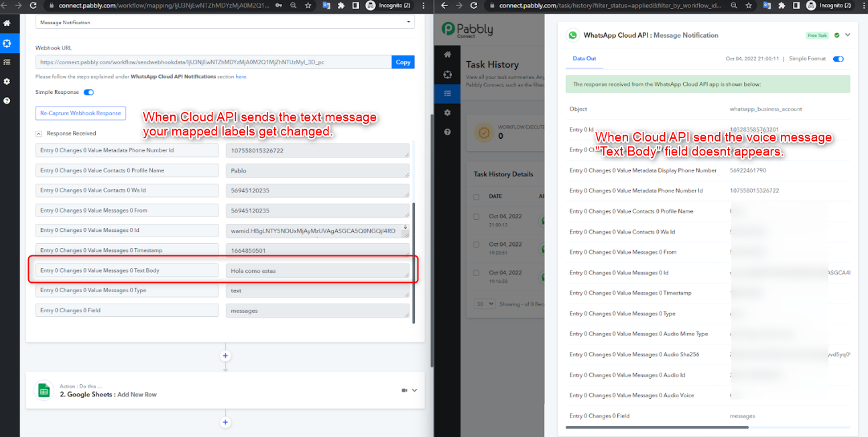Open 30 rows-per-page dropdown
This screenshot has height=437, width=868.
point(485,304)
